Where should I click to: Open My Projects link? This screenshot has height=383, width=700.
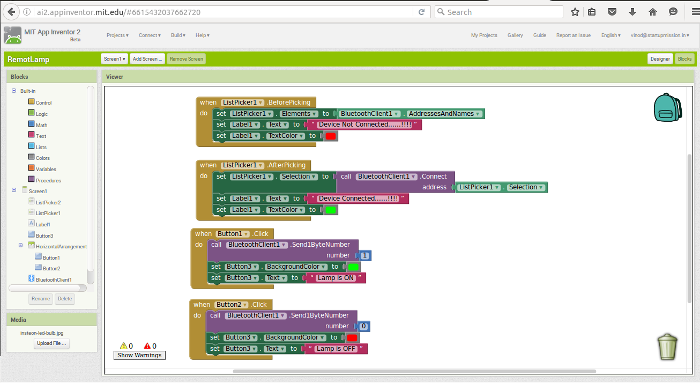pos(484,35)
